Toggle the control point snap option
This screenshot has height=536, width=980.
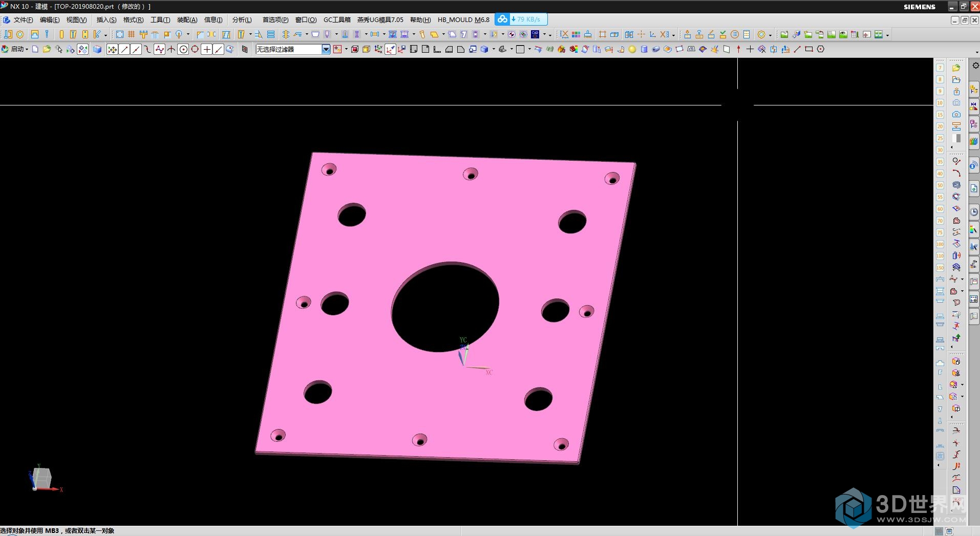[x=148, y=49]
